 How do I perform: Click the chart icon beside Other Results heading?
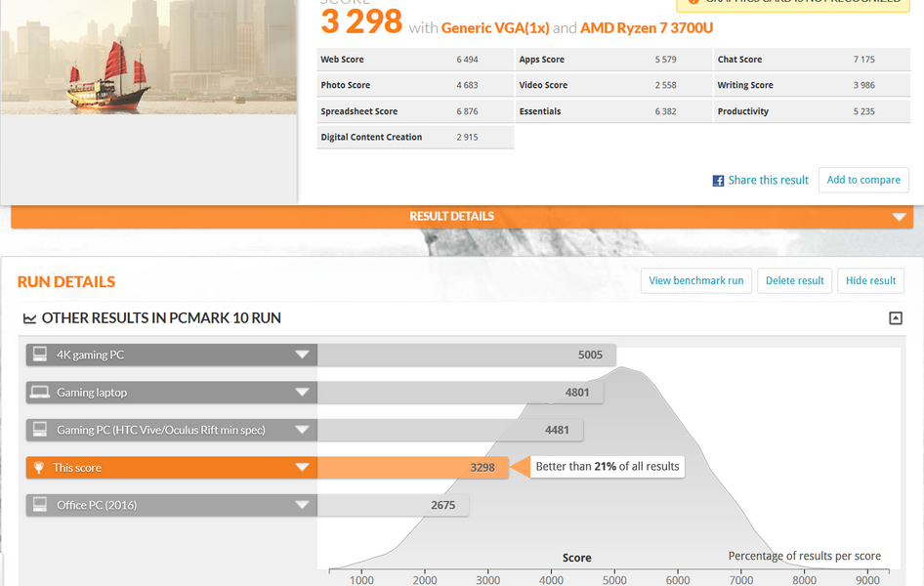pyautogui.click(x=29, y=318)
